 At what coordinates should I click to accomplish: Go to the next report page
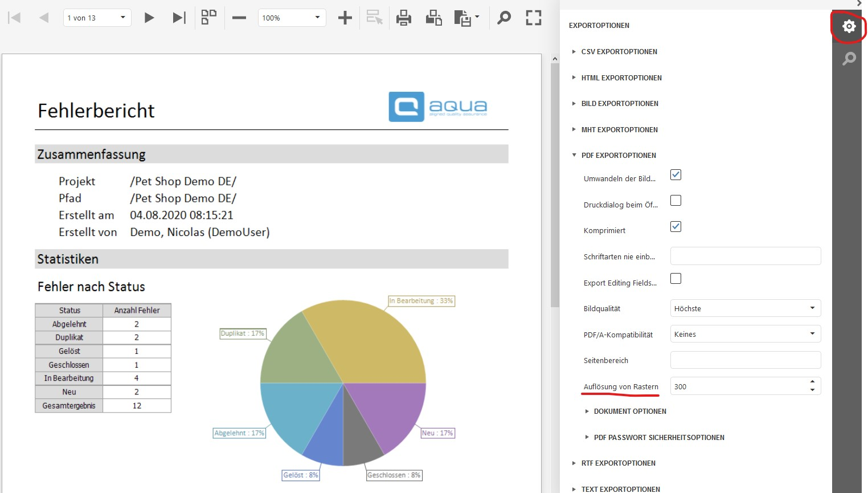[149, 18]
